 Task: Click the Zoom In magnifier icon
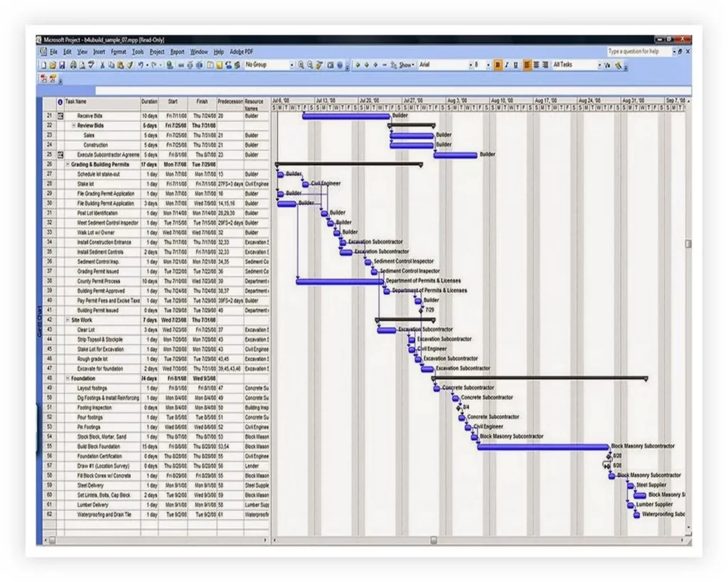point(301,65)
